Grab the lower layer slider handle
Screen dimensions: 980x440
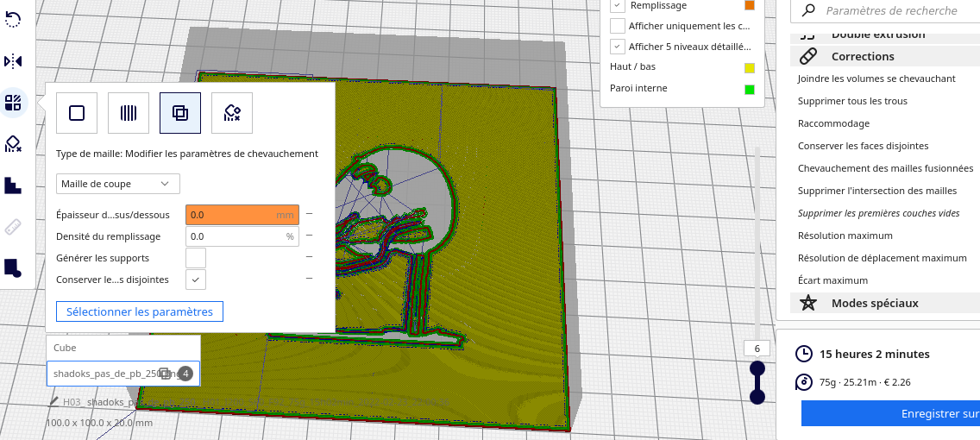pos(757,396)
